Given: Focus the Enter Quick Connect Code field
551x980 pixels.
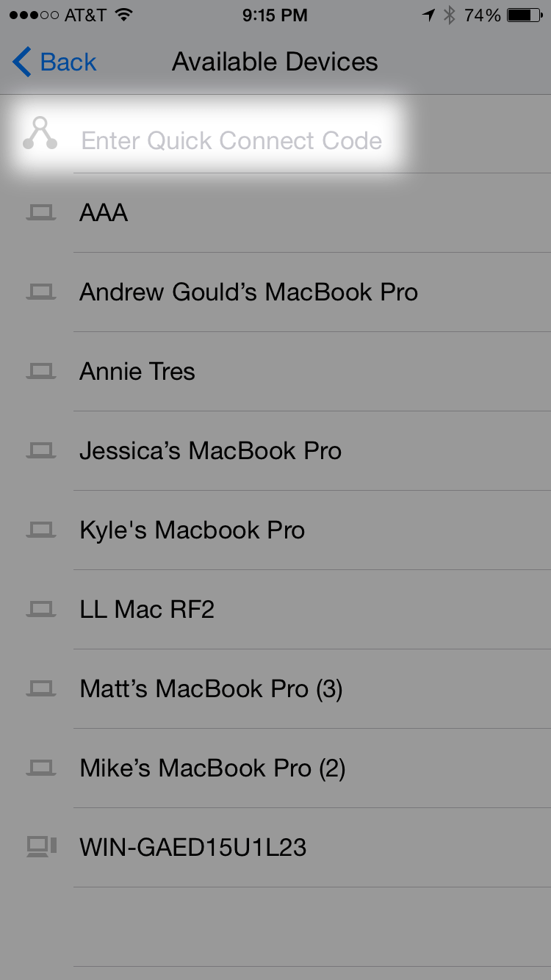Looking at the screenshot, I should [231, 140].
